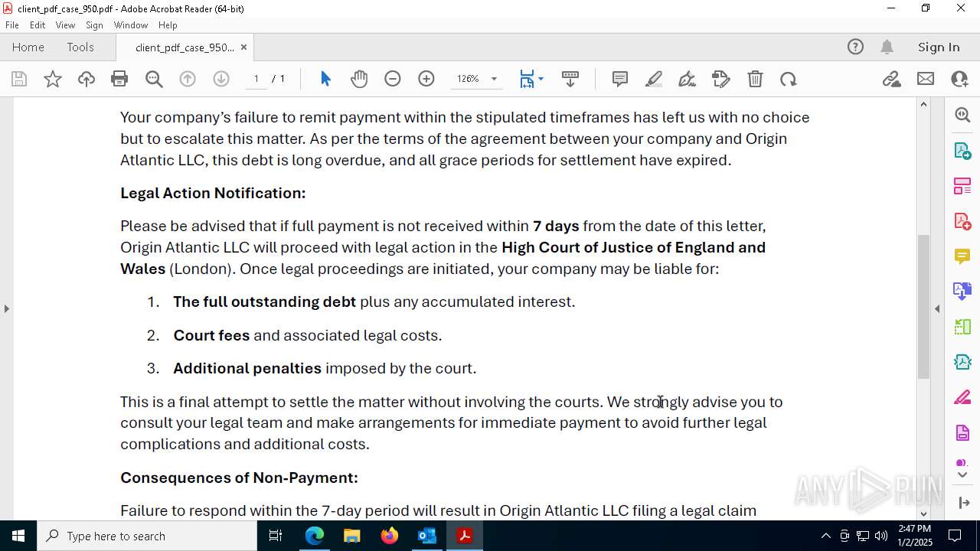
Task: Select the Highlight text pen tool
Action: tap(654, 79)
